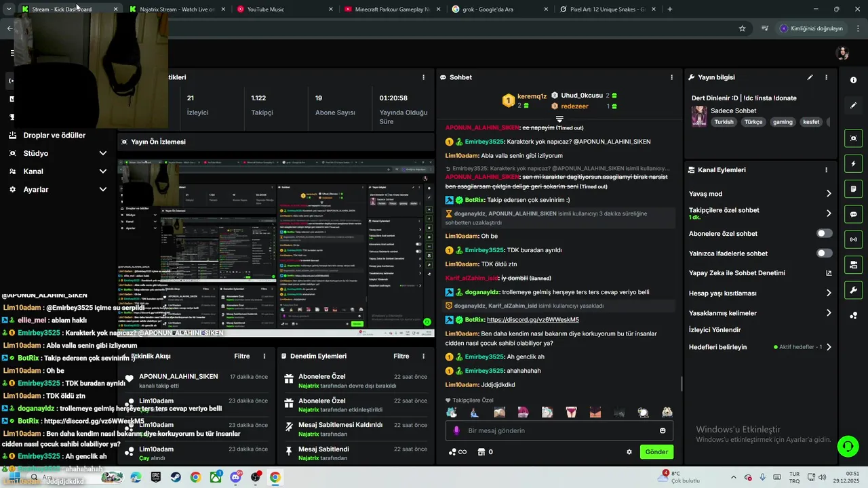Open Takipçilere özel sohbet options chevron
The height and width of the screenshot is (488, 868).
(829, 213)
